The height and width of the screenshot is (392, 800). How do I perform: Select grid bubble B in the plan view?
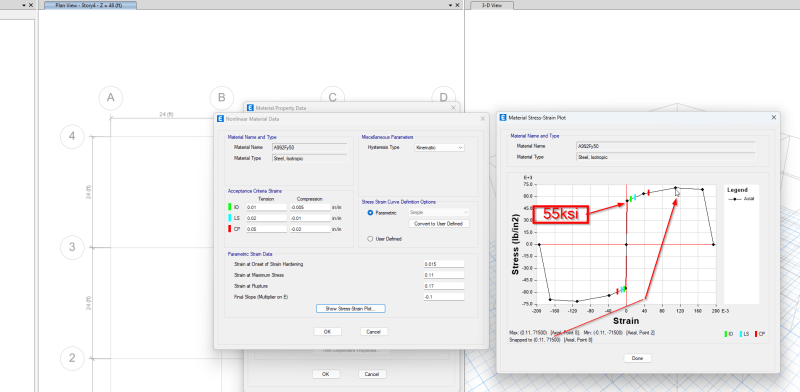(221, 99)
